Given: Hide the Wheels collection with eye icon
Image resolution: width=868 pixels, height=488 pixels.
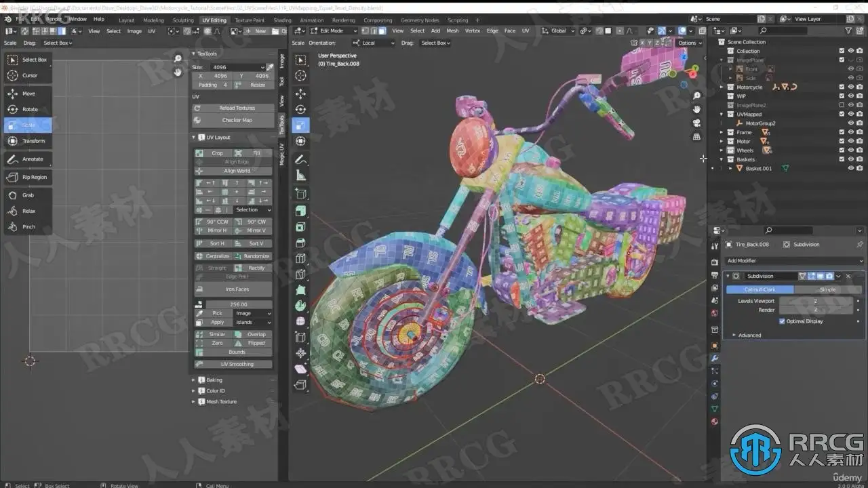Looking at the screenshot, I should click(850, 150).
